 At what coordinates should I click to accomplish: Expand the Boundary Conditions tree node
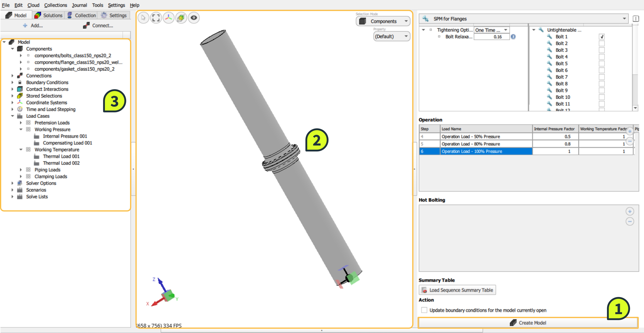point(13,82)
